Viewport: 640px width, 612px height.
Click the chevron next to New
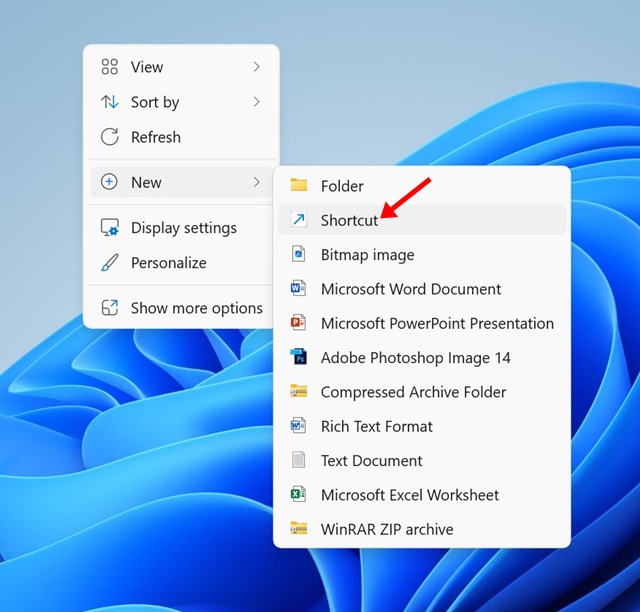[x=256, y=182]
